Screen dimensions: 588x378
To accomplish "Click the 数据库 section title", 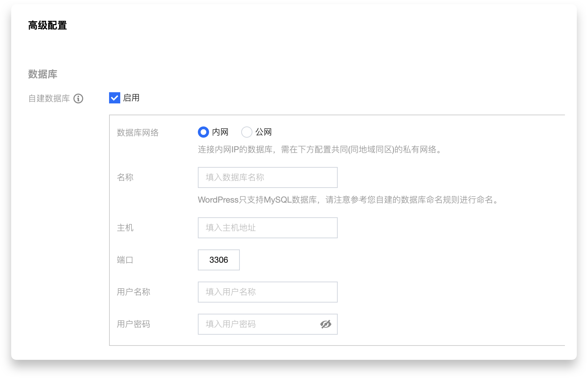I will point(43,74).
